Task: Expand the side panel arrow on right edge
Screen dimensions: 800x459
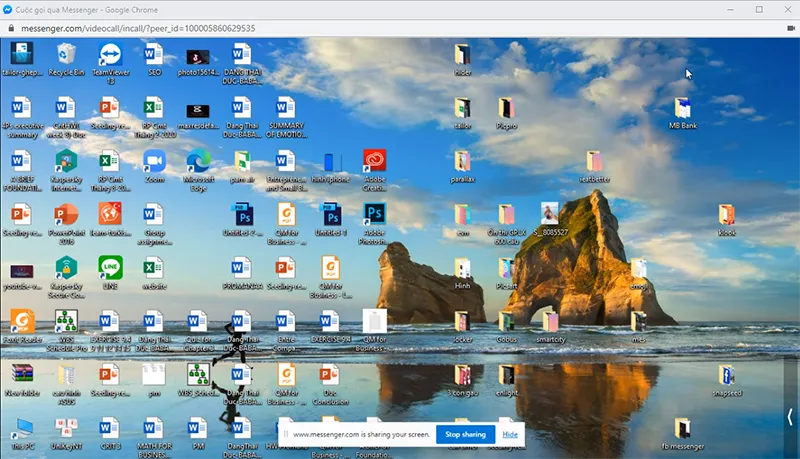Action: [x=790, y=418]
